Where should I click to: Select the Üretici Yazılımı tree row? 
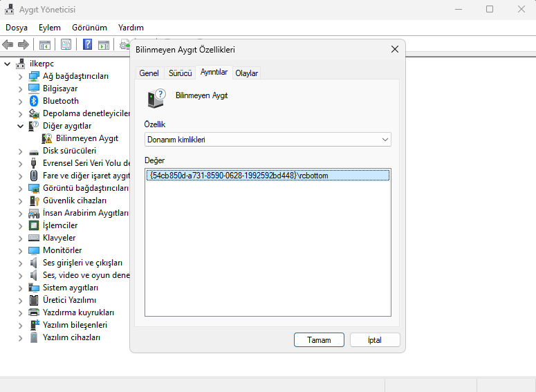(69, 300)
